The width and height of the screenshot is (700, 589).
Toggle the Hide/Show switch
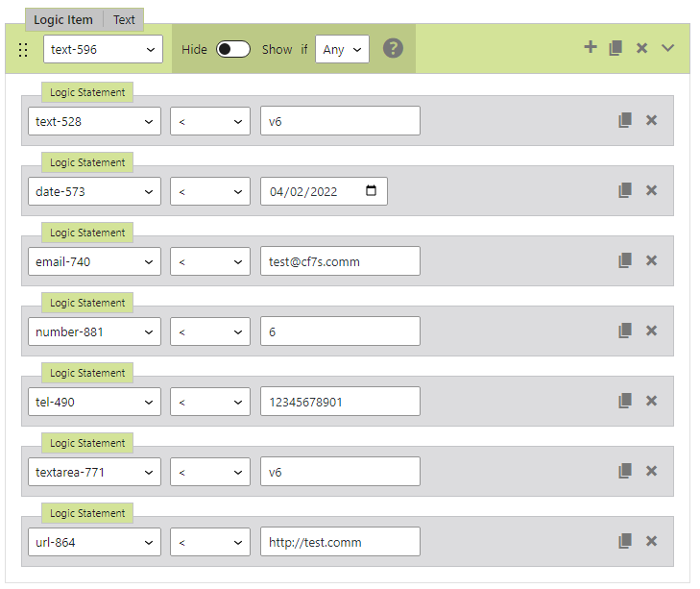pyautogui.click(x=233, y=49)
